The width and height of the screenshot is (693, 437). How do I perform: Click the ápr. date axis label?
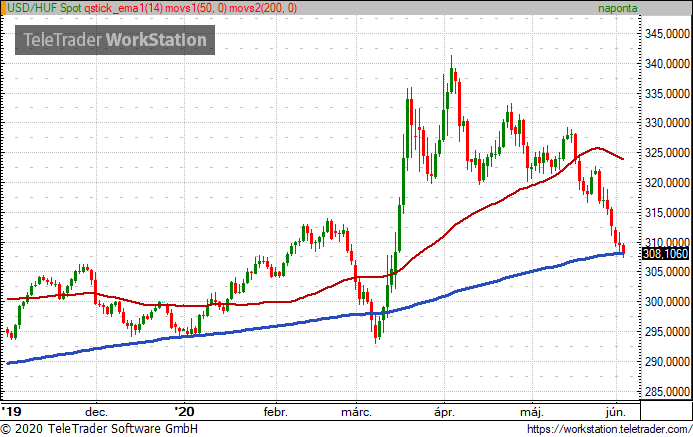444,412
